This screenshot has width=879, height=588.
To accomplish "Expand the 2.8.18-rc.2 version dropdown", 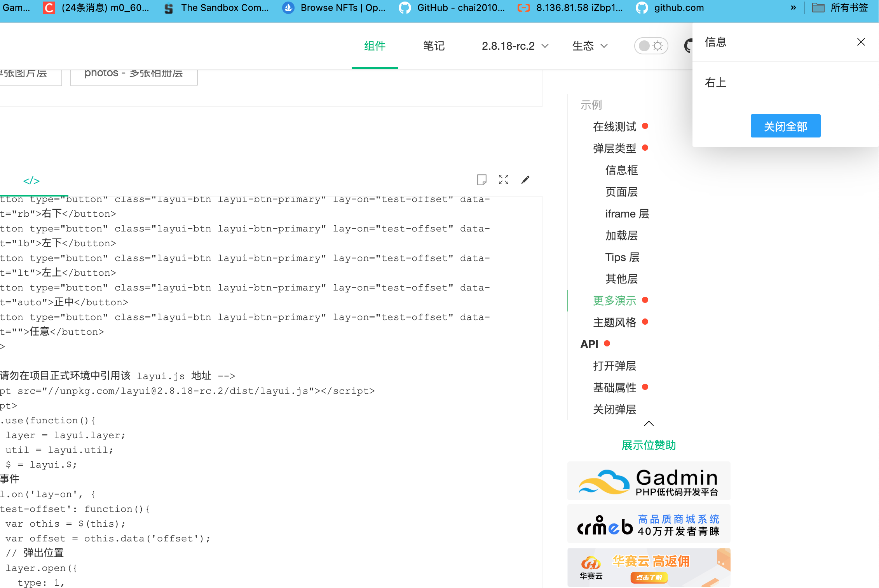I will (515, 46).
